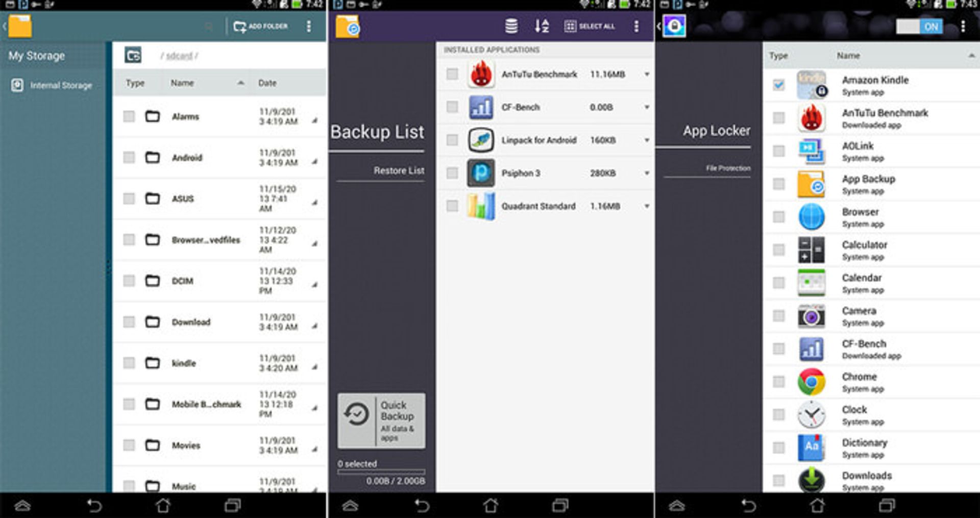Expand details for AnTuTu Benchmark backup entry
The height and width of the screenshot is (518, 980).
pos(646,74)
